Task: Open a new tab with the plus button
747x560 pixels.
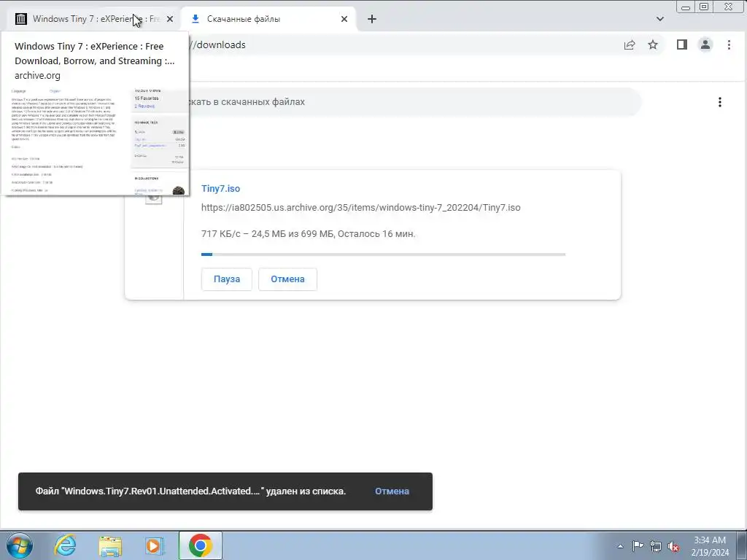Action: tap(372, 19)
